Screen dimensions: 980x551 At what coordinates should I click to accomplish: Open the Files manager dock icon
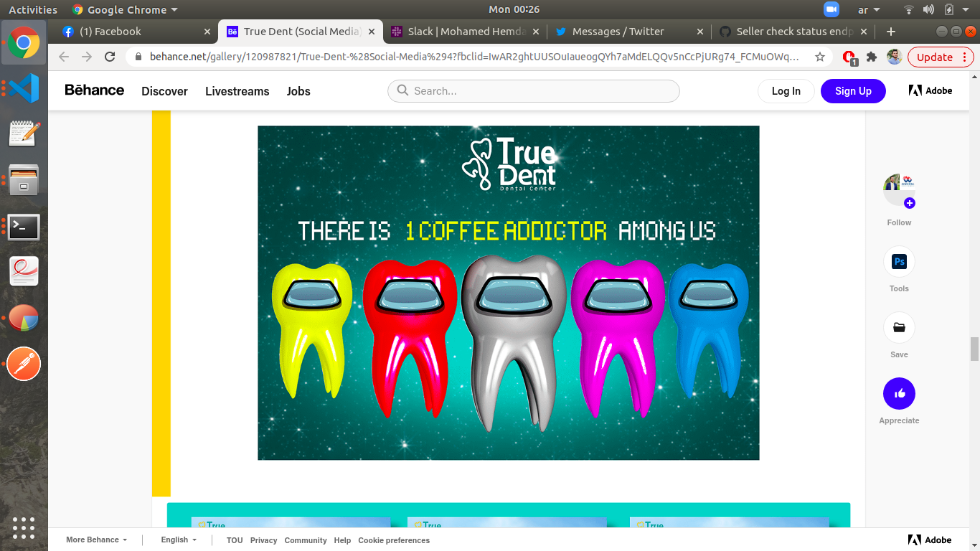pos(24,179)
